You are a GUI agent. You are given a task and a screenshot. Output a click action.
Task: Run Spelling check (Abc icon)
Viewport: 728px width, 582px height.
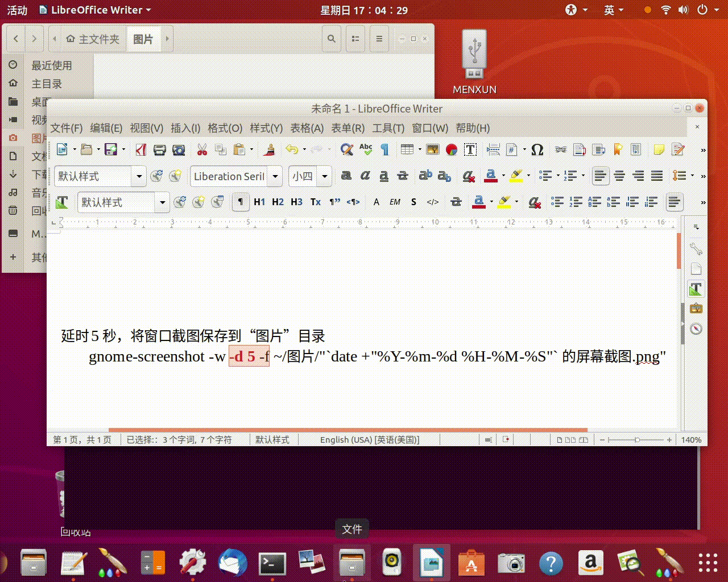point(366,149)
